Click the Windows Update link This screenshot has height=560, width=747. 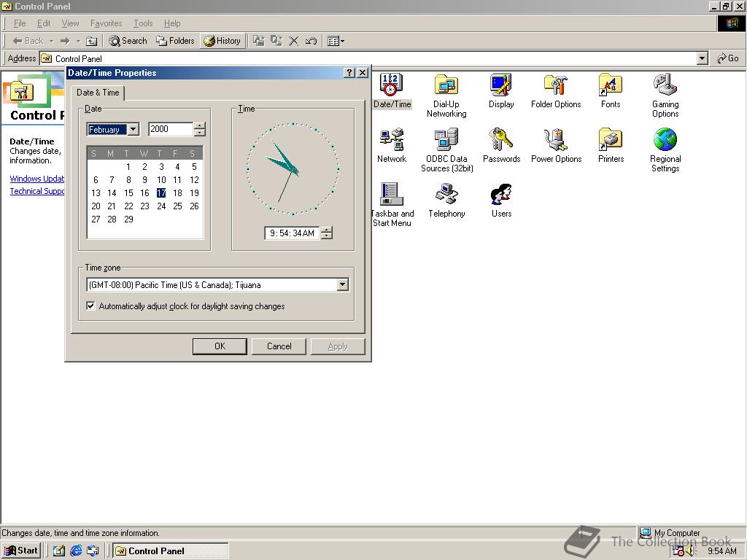click(x=36, y=179)
